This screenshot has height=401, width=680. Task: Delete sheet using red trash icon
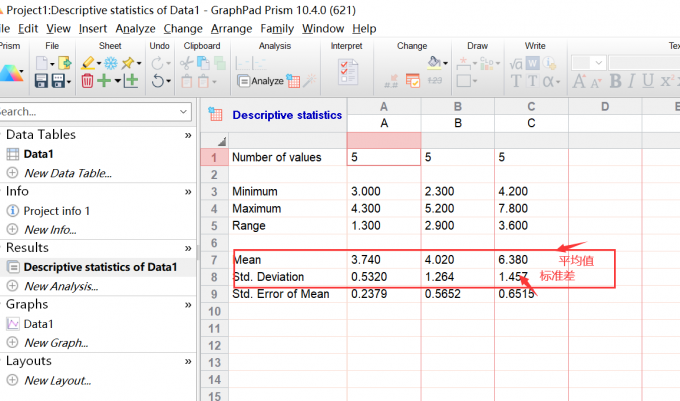coord(88,81)
